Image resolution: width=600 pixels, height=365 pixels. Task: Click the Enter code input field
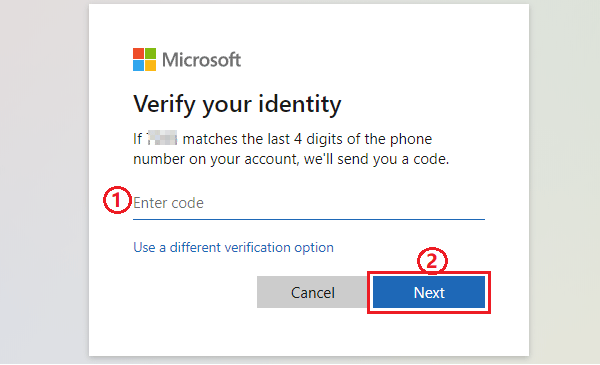pos(309,203)
